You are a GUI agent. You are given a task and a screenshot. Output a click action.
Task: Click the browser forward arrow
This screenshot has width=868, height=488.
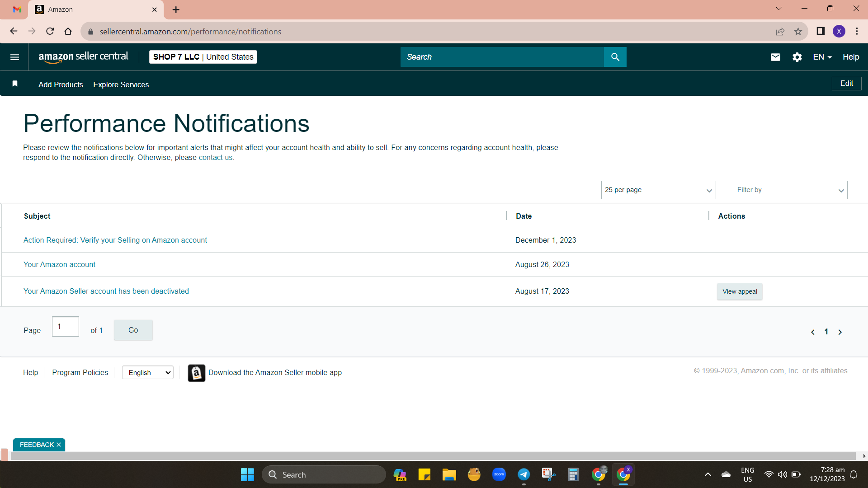[32, 31]
